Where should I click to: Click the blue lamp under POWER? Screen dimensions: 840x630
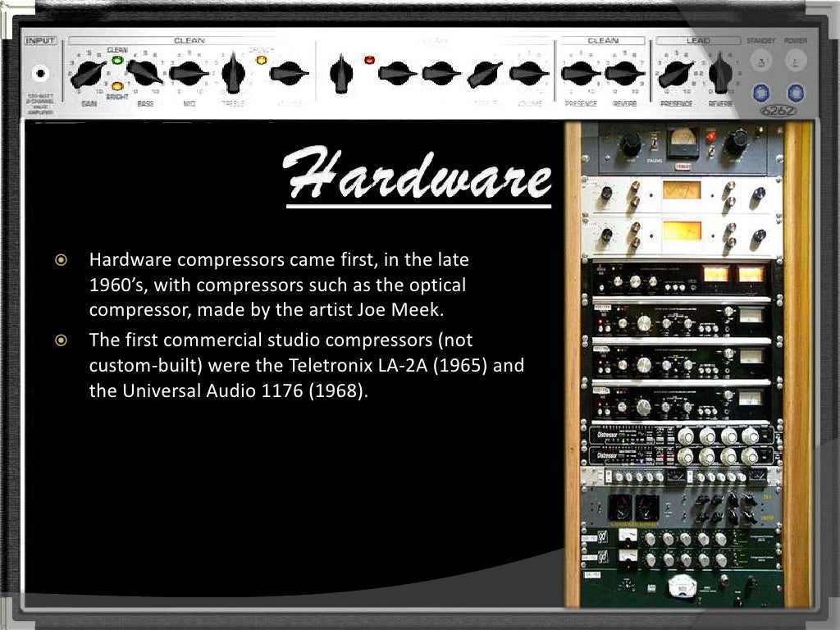pos(796,93)
